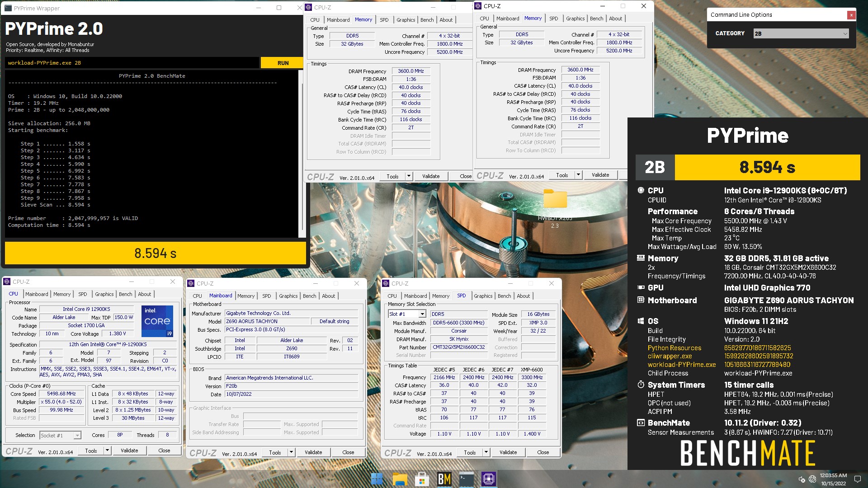Click Close in the Mainboard-tab CPU-Z window
This screenshot has width=868, height=488.
click(x=348, y=452)
